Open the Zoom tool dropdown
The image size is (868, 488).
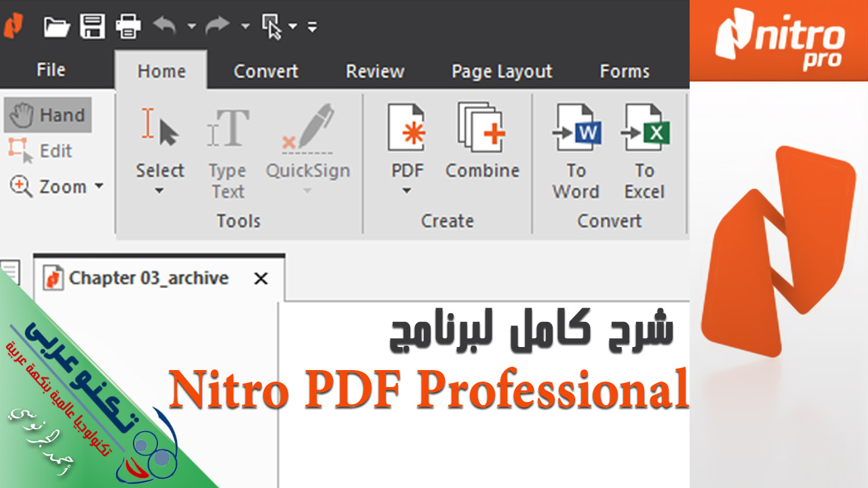point(98,186)
